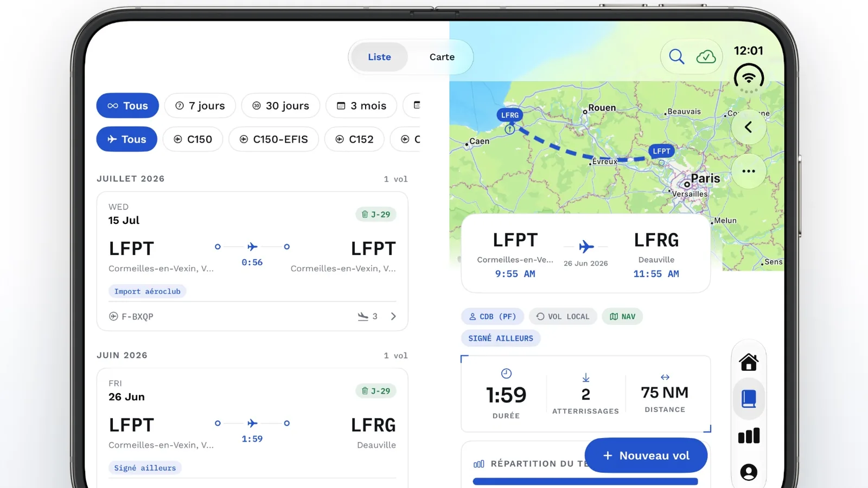Open the 15 Jul flight chevron

(393, 316)
